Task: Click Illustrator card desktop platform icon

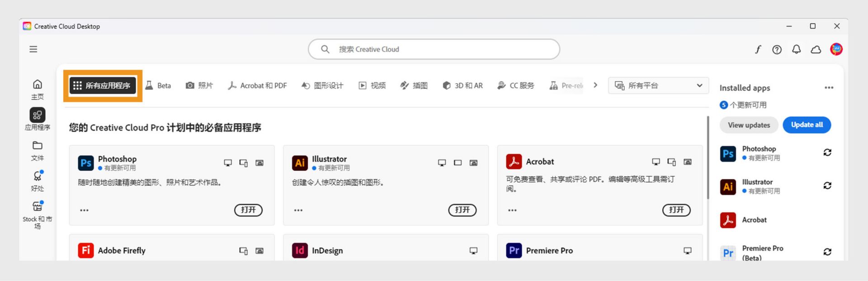Action: [442, 163]
